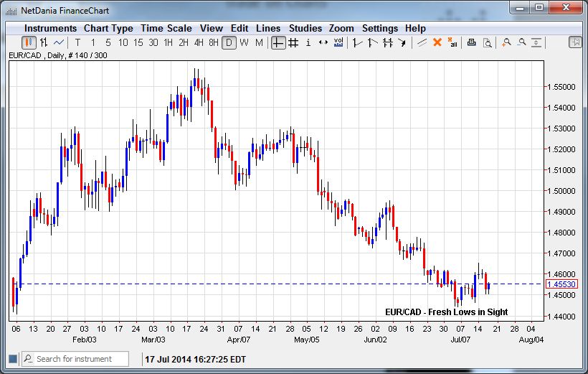Image resolution: width=588 pixels, height=374 pixels.
Task: Open the Help menu
Action: 415,29
